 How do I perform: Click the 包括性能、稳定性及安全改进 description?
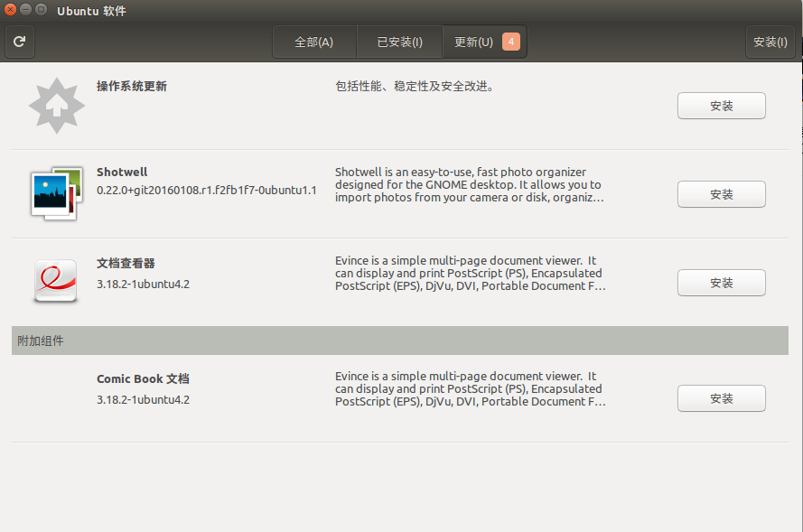point(415,87)
